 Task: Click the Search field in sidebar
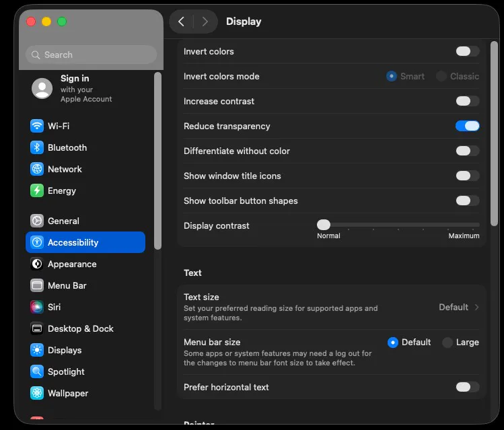pos(91,55)
